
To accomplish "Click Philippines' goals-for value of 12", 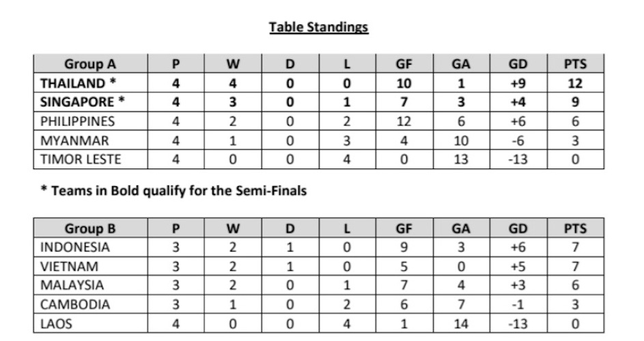I will pyautogui.click(x=403, y=121).
